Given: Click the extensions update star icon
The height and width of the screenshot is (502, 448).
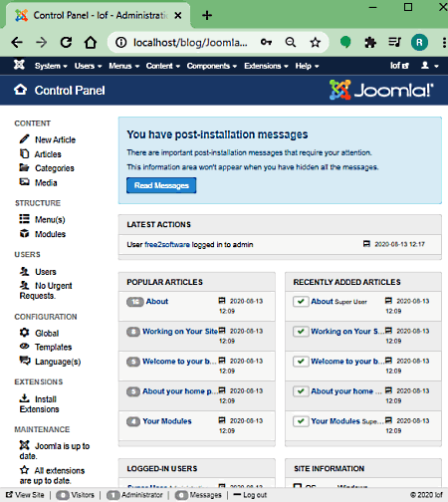Looking at the screenshot, I should click(24, 470).
